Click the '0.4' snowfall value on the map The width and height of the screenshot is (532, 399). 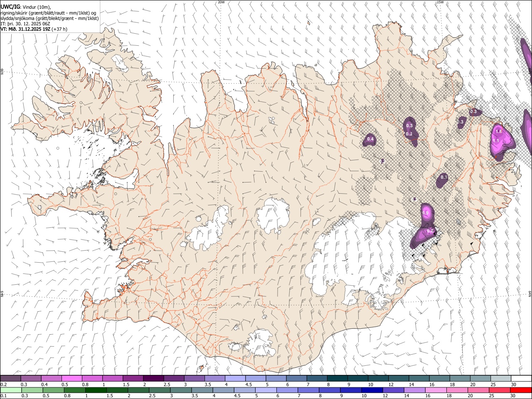[370, 139]
